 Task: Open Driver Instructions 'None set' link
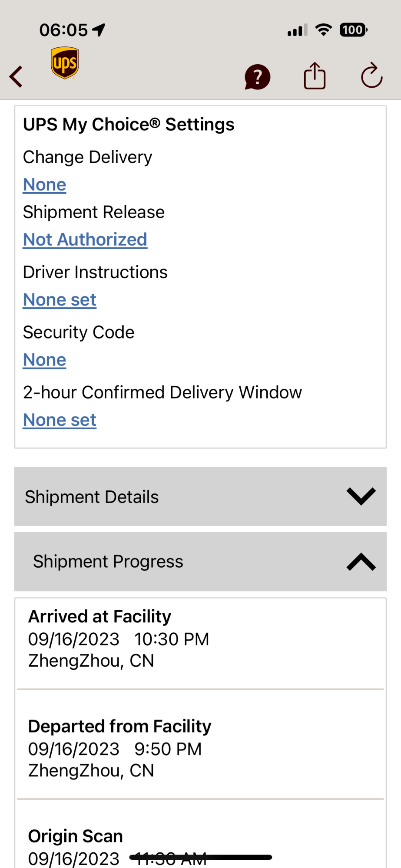pos(60,300)
